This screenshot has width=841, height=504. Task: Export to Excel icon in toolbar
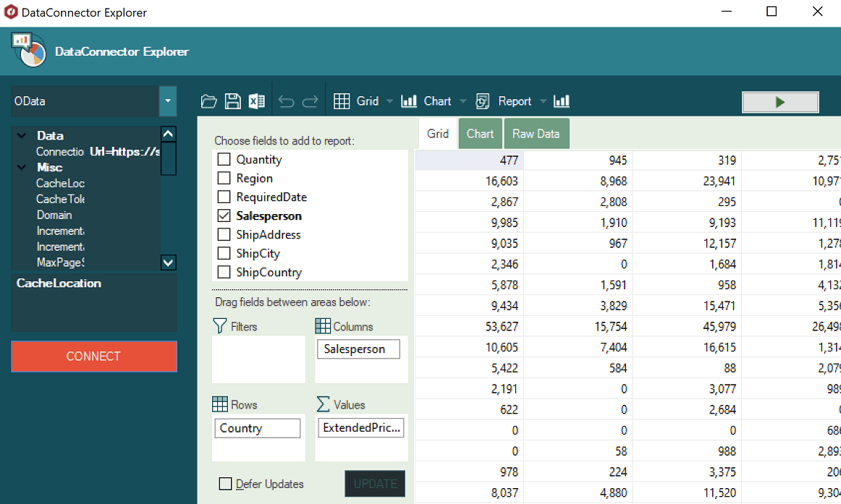click(256, 101)
